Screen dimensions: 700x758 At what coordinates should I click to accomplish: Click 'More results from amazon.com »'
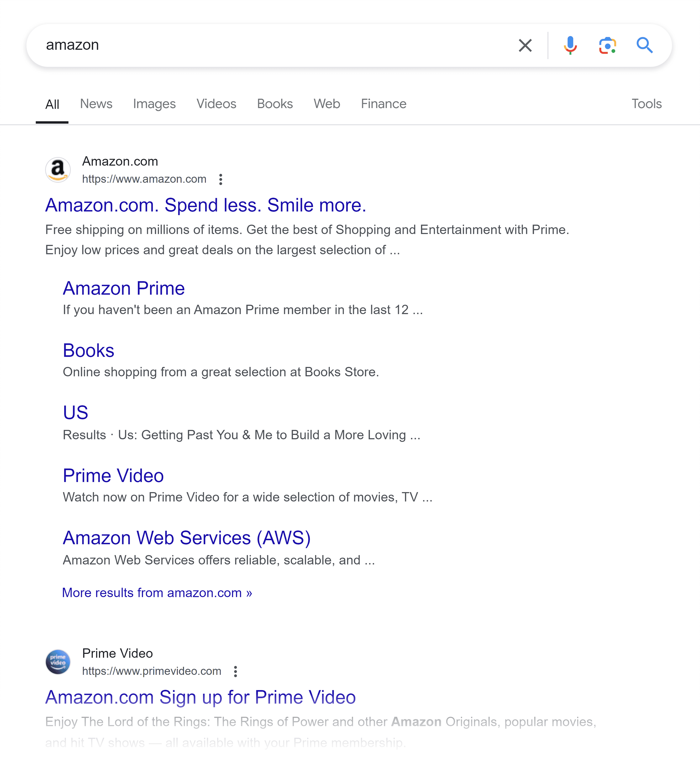coord(157,593)
